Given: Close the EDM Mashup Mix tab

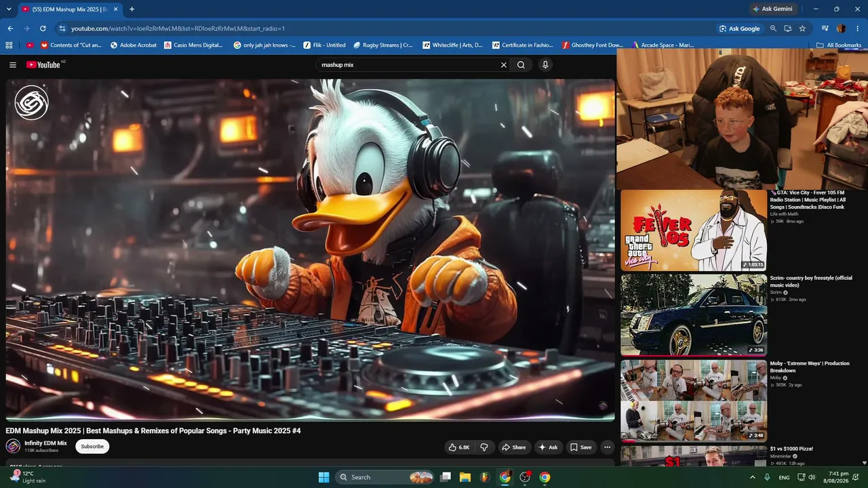Looking at the screenshot, I should 116,9.
